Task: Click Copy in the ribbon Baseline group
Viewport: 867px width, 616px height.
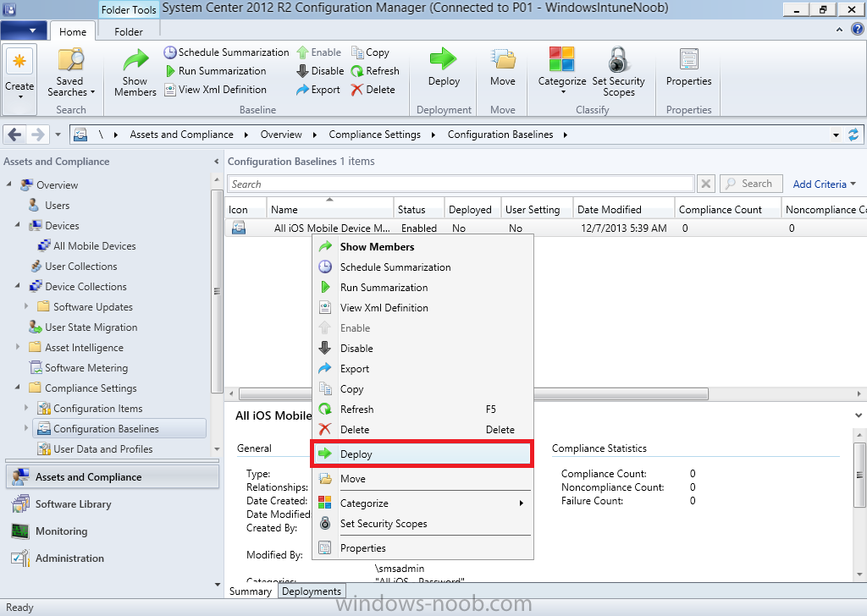Action: 371,52
